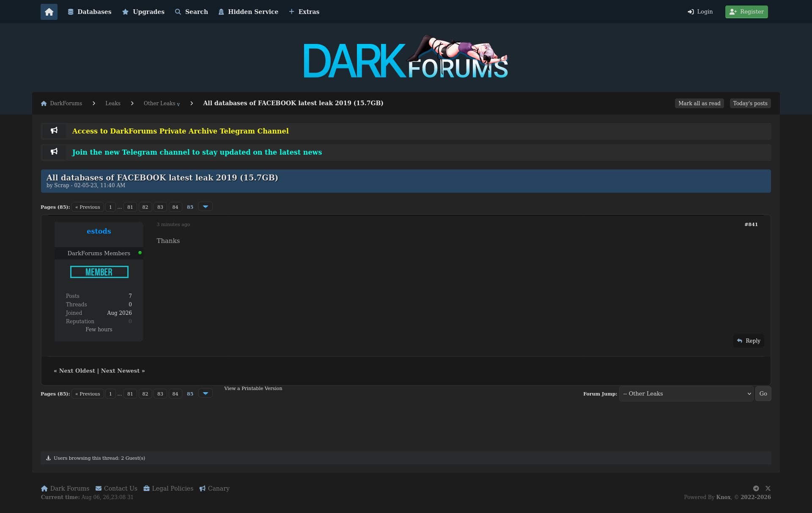Open the Databases menu
The width and height of the screenshot is (812, 513).
(90, 12)
